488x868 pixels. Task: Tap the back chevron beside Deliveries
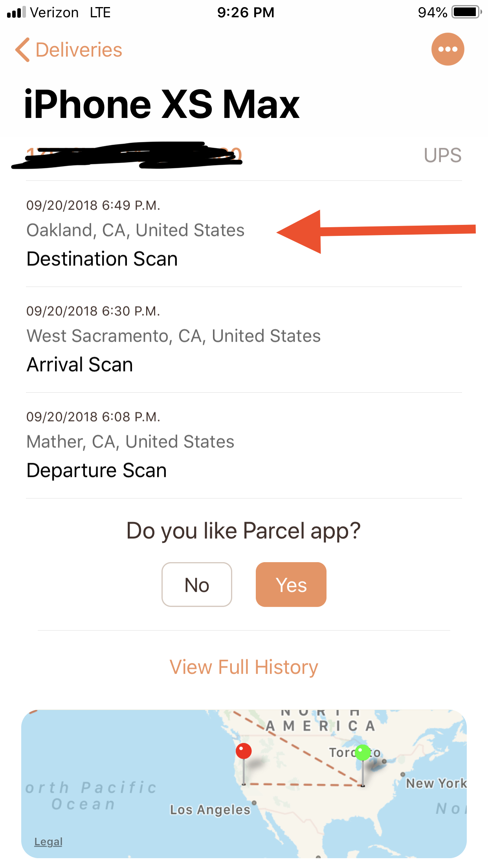point(22,50)
